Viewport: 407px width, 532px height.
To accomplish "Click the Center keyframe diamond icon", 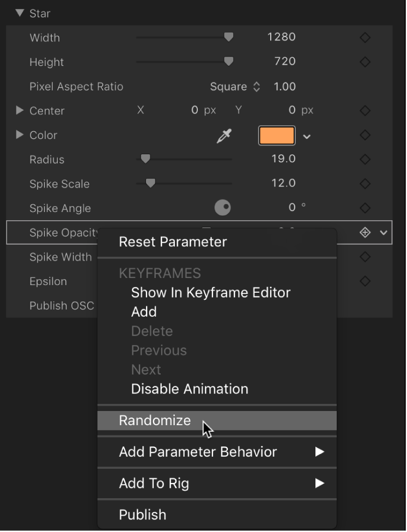I will [365, 111].
